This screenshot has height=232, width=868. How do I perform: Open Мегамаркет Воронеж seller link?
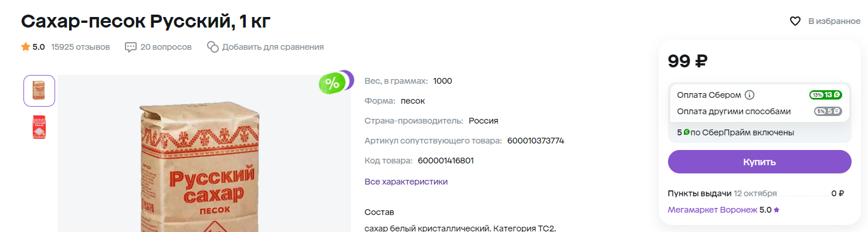point(713,210)
